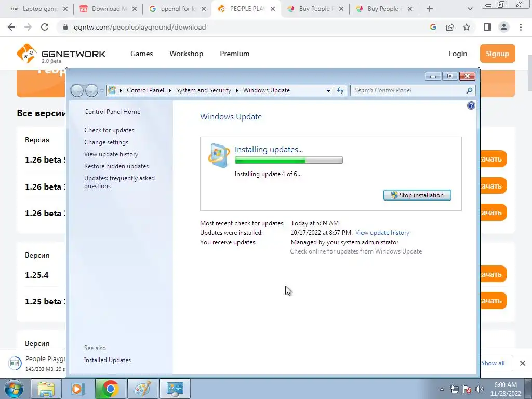Screen dimensions: 532x399
Task: Click the Google icon in the Chrome address bar
Action: point(433,27)
